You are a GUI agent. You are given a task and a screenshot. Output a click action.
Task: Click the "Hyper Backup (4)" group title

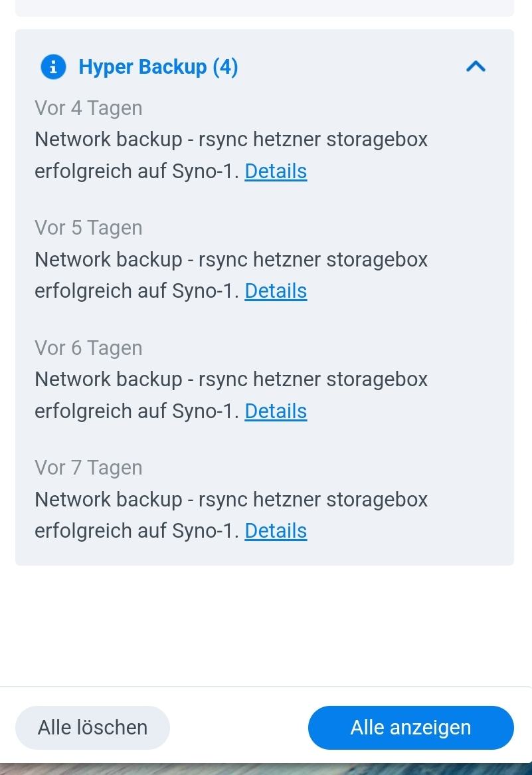click(x=158, y=67)
